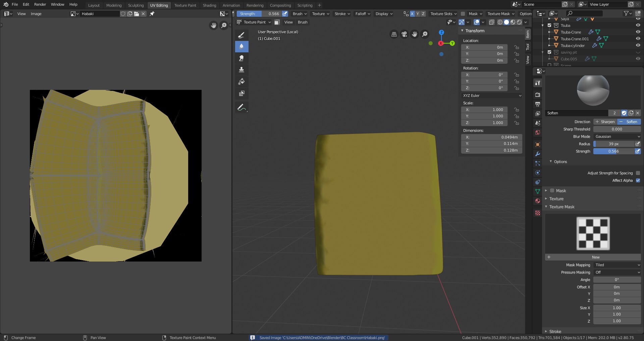This screenshot has height=341, width=644.
Task: Select the Soften brush tool
Action: point(241,46)
